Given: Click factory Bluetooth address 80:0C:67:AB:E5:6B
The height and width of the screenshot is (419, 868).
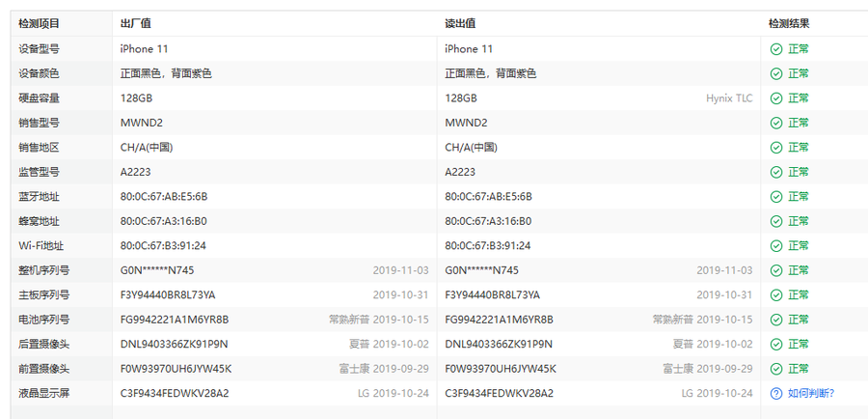Looking at the screenshot, I should click(164, 197).
